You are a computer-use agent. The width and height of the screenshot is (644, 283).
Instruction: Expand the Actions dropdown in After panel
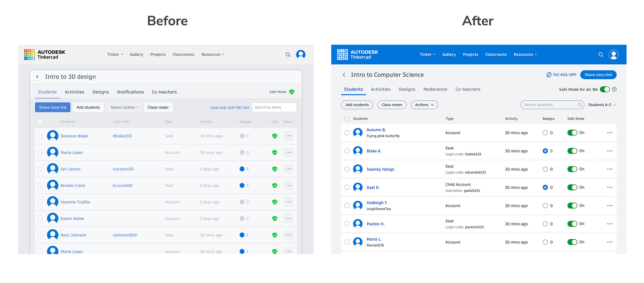click(424, 105)
